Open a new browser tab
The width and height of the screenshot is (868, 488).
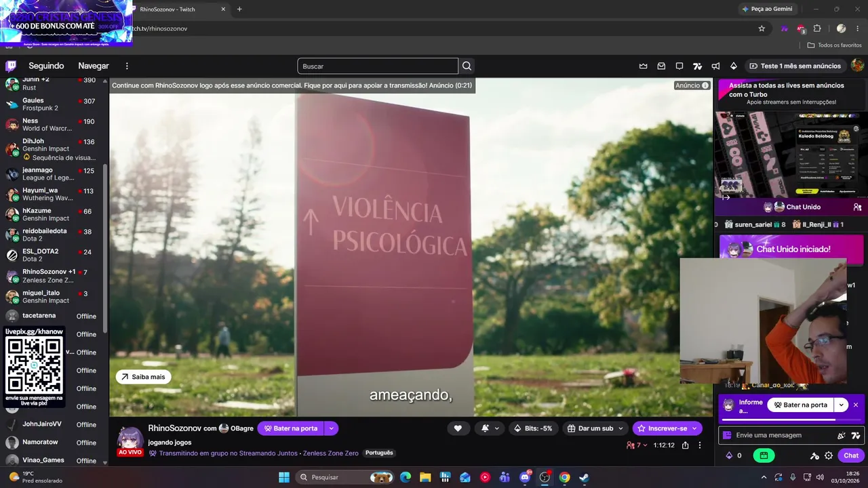point(239,9)
